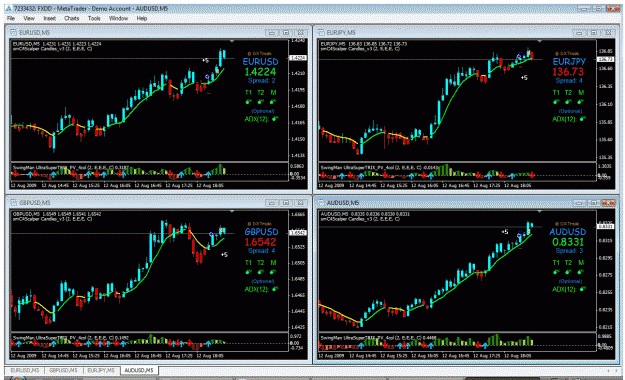The image size is (625, 380).
Task: Select the AUDUSD,M5 bottom tab
Action: tap(139, 370)
